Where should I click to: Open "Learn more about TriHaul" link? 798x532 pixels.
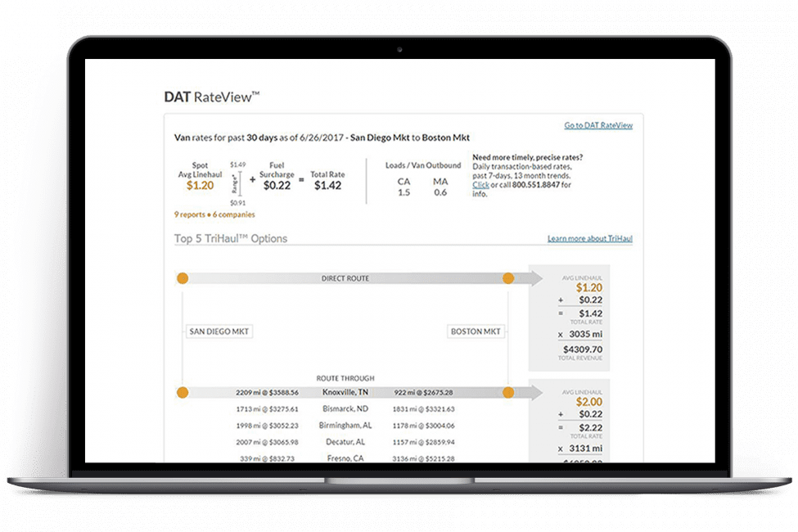pos(590,238)
